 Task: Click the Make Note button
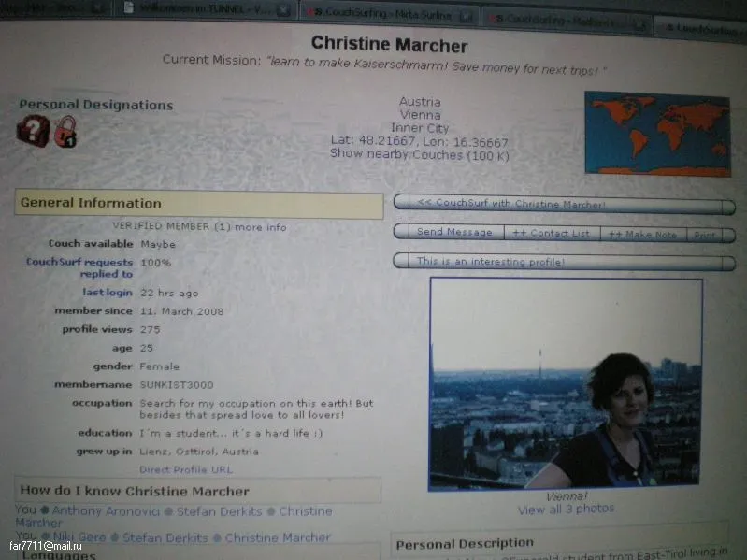tap(642, 235)
